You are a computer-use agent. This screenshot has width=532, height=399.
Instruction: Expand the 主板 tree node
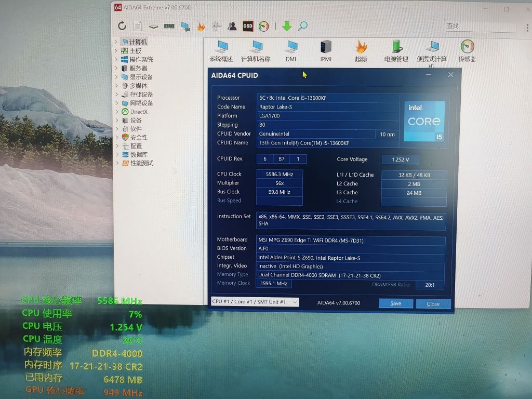coord(115,50)
